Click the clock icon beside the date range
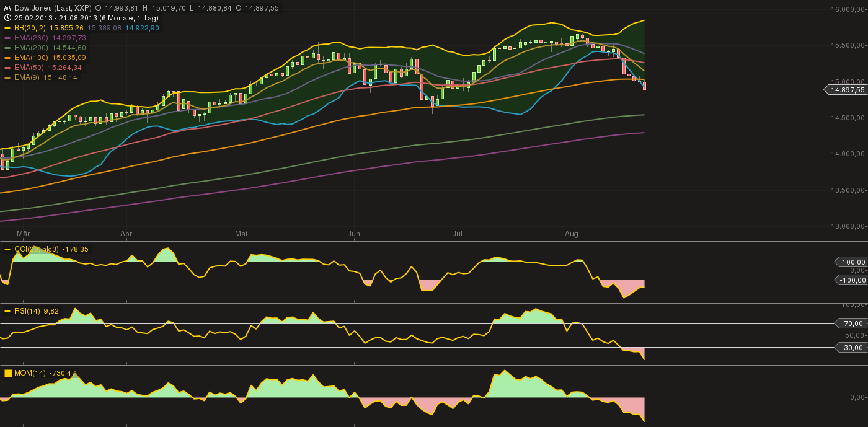The height and width of the screenshot is (427, 868). point(7,18)
